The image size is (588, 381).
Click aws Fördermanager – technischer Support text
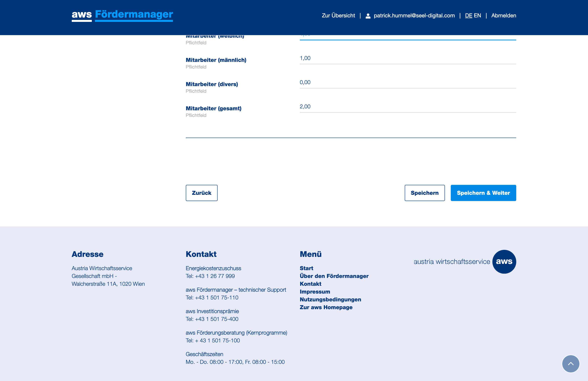(x=236, y=290)
